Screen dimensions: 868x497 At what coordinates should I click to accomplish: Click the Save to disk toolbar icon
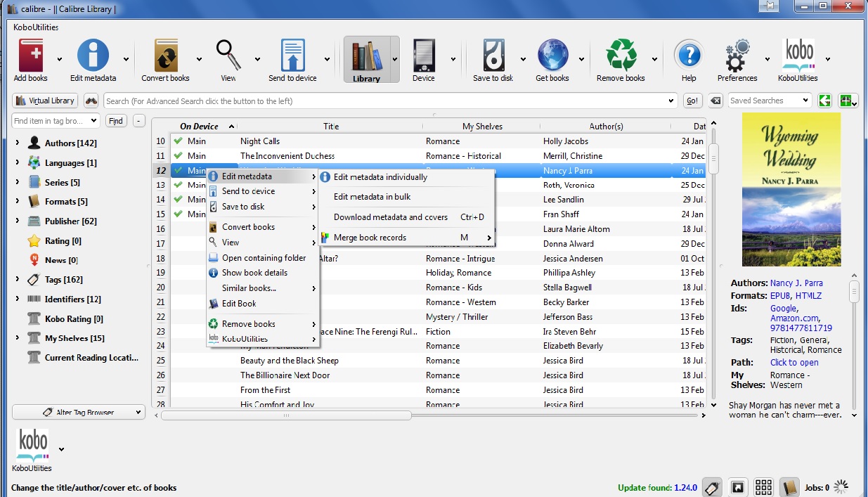tap(493, 56)
